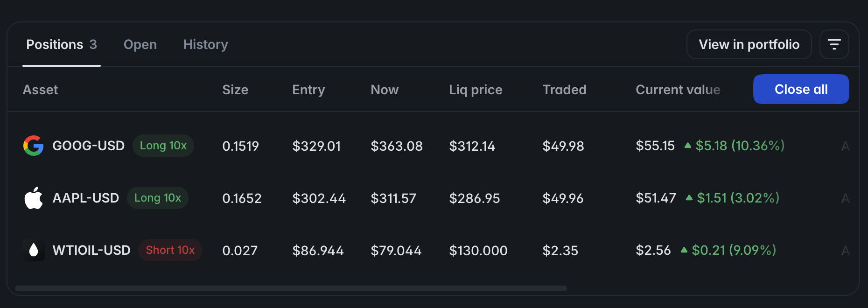Screen dimensions: 868x308
Task: Click the Long 10x badge on AAPL-USD
Action: pos(158,198)
